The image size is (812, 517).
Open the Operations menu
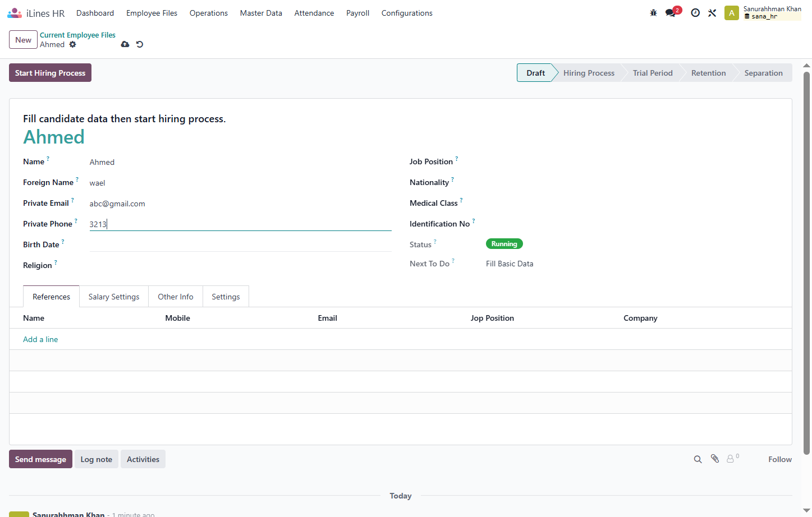point(209,13)
